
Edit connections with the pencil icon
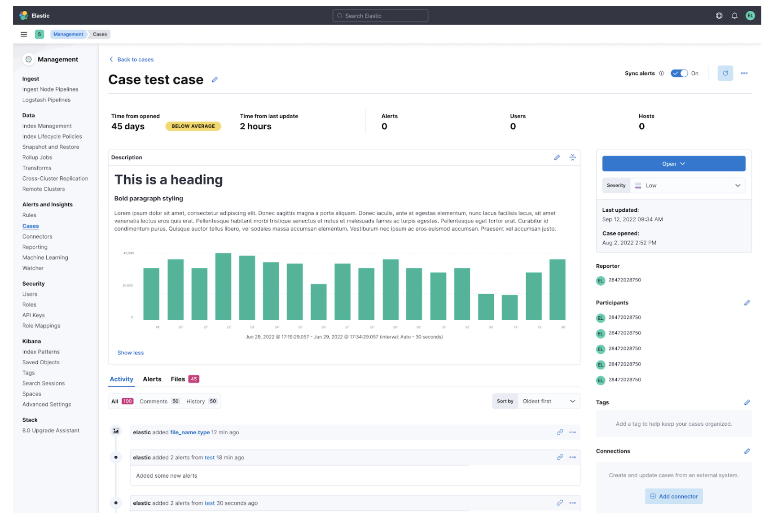(x=747, y=451)
